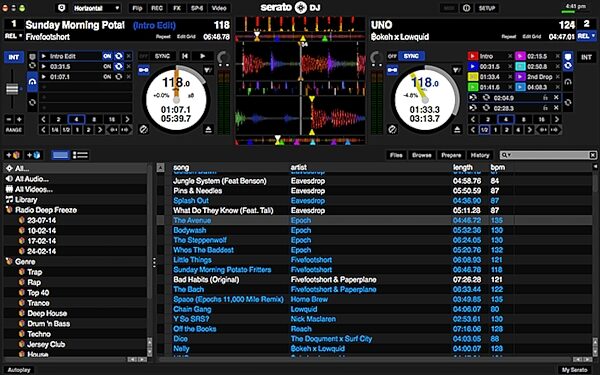Viewport: 600px width, 375px height.
Task: Open the REC panel
Action: [x=157, y=8]
